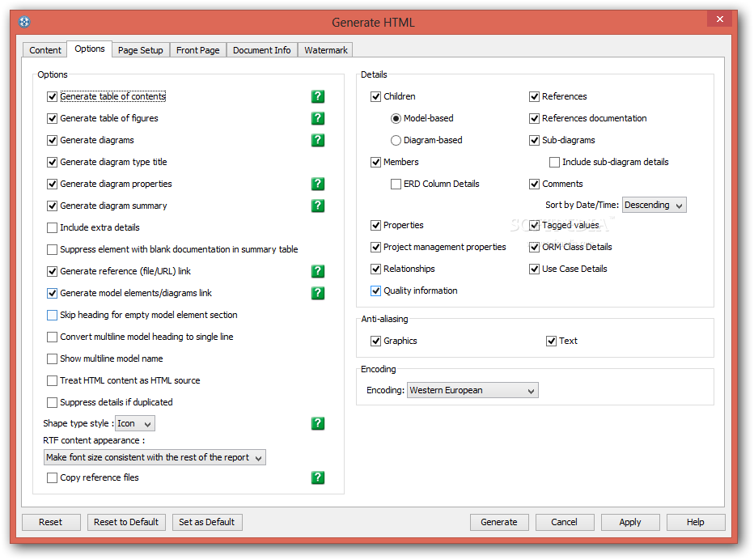Enable Include extra details checkbox
754x560 pixels.
pyautogui.click(x=53, y=227)
